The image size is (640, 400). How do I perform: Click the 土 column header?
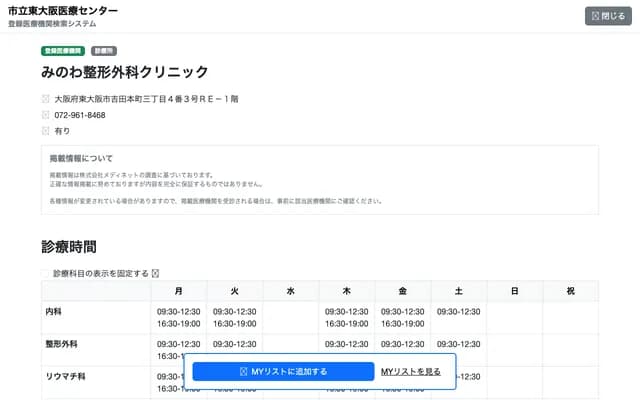pyautogui.click(x=459, y=291)
